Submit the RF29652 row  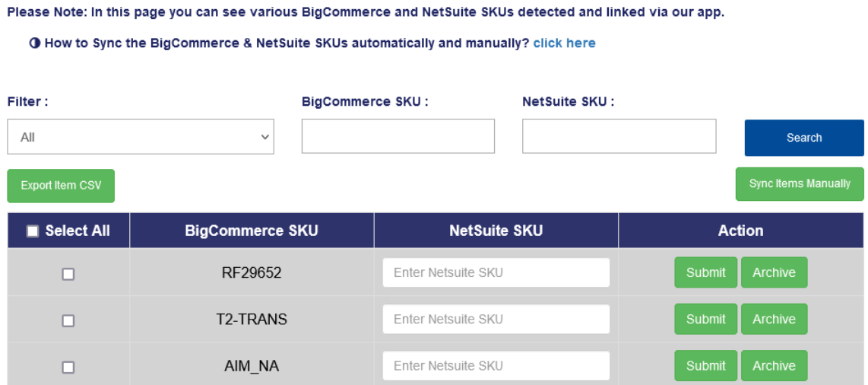coord(705,272)
